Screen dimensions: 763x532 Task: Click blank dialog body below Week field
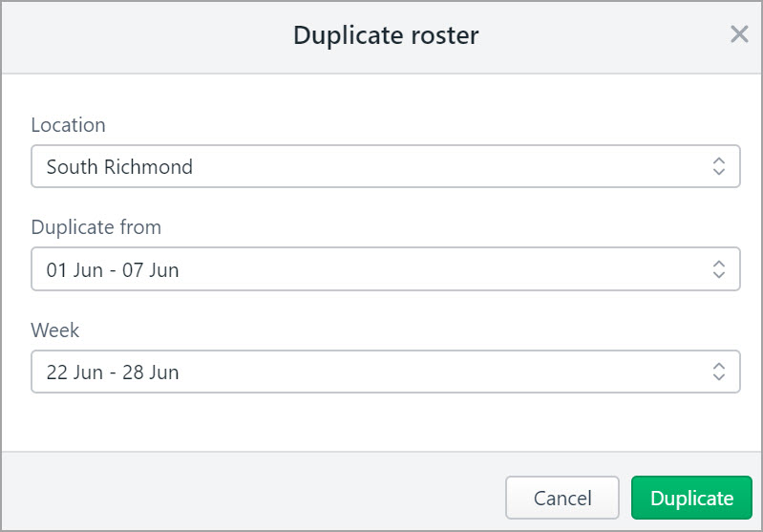(x=382, y=422)
